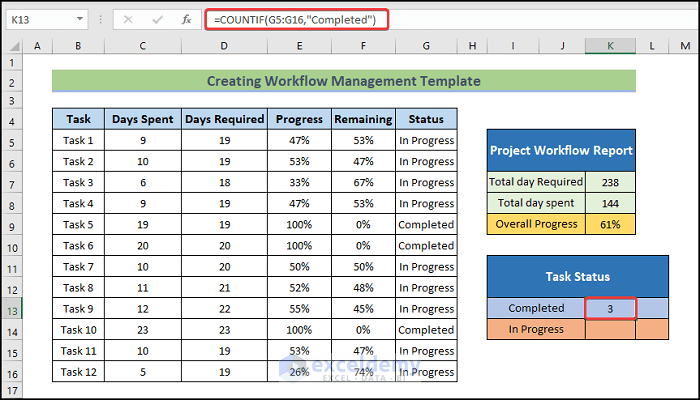This screenshot has width=700, height=400.
Task: Select Task 9 days required cell 22
Action: pos(225,309)
